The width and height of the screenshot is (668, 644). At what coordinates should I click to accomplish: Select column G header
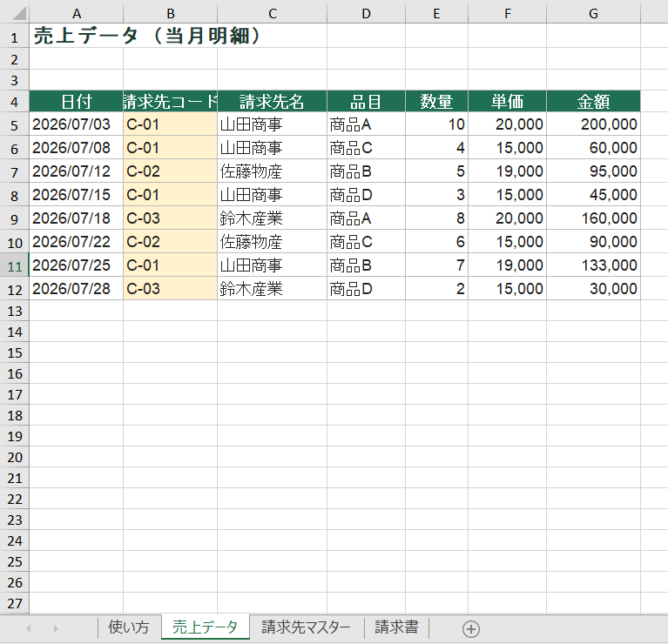click(x=593, y=14)
